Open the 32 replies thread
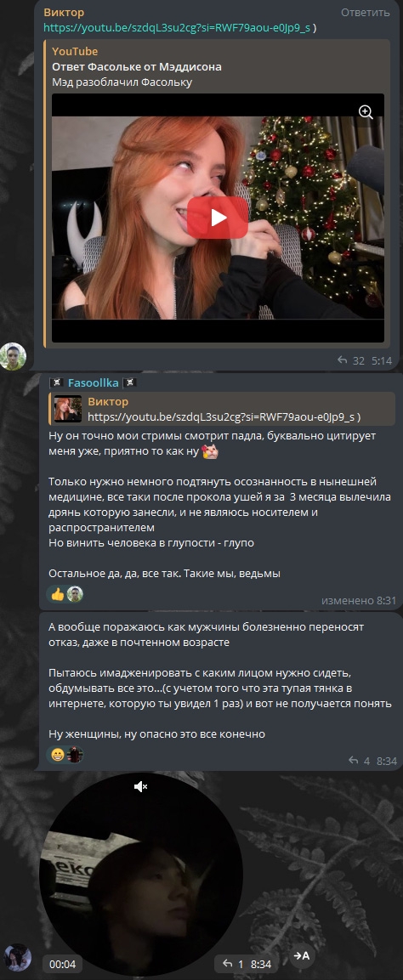Screen dimensions: 403x980 [x=351, y=360]
